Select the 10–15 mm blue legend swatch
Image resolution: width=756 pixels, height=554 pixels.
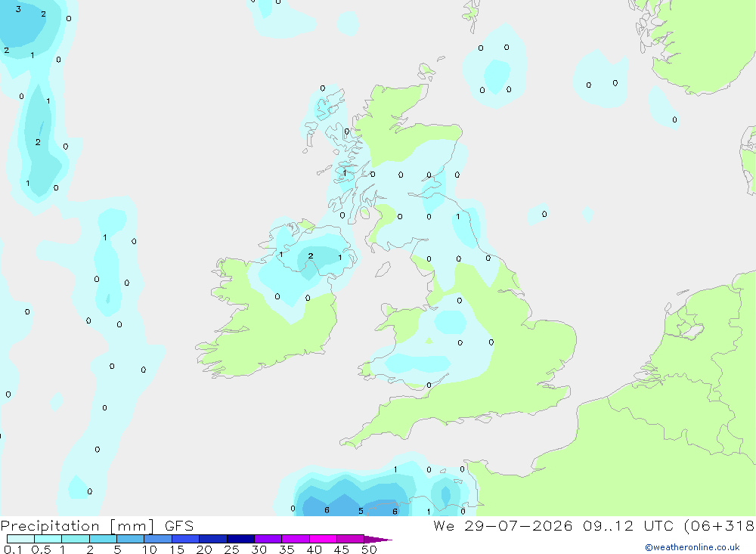pos(158,539)
